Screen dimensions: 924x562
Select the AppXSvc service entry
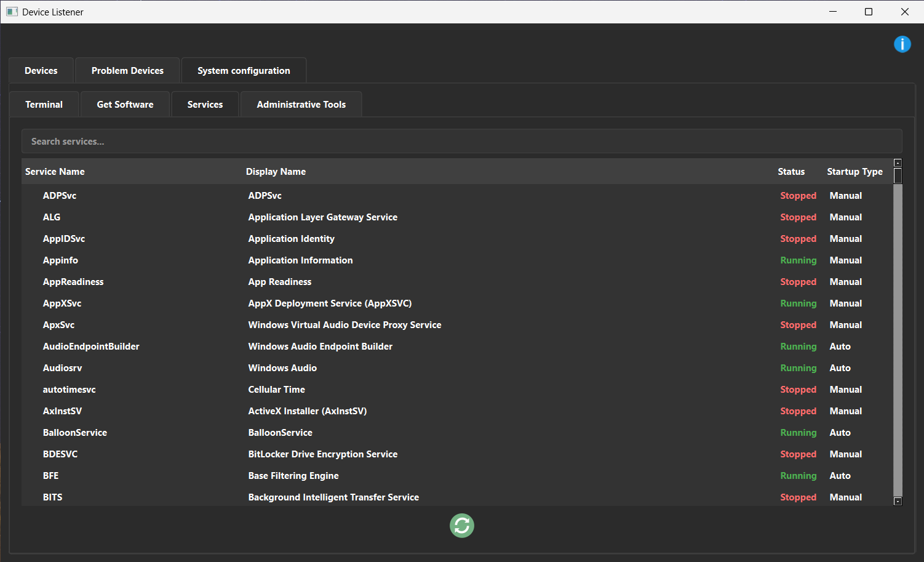(x=62, y=303)
